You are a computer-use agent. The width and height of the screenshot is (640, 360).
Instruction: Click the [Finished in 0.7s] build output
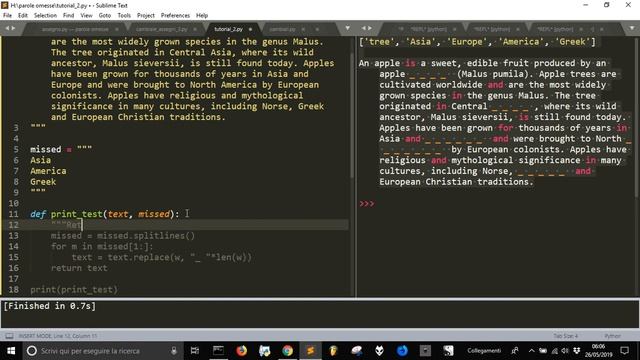point(50,306)
